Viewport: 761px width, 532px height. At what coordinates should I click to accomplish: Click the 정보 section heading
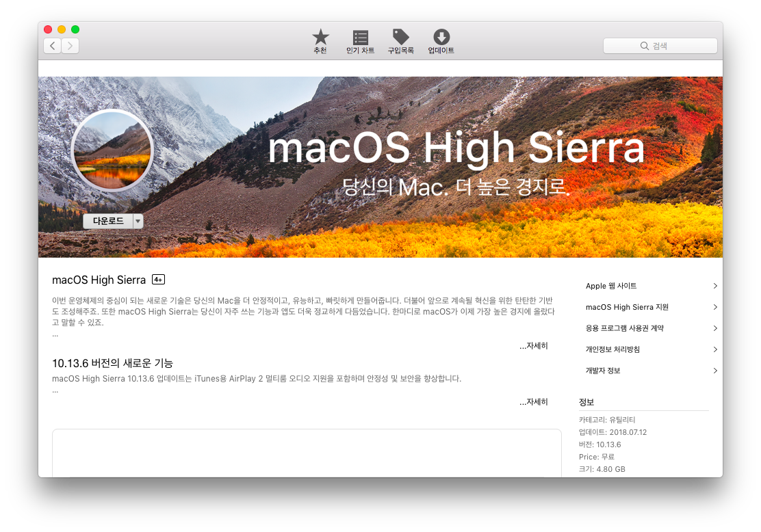586,402
